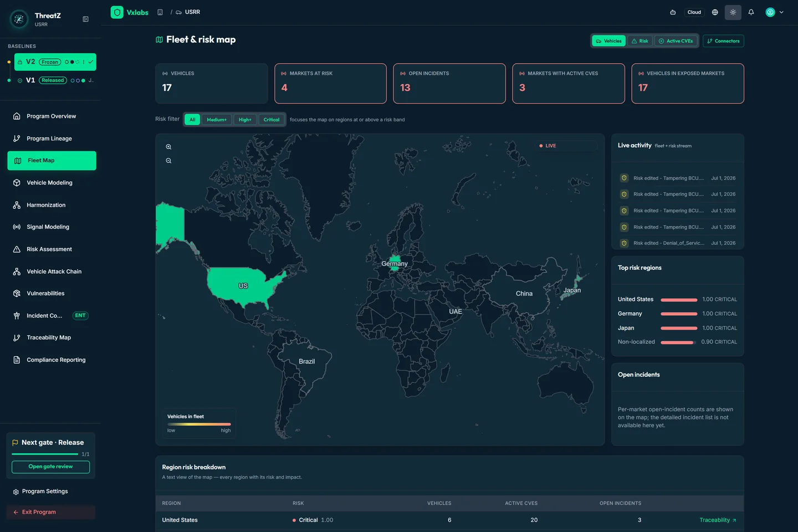
Task: Click the ENT badge
Action: (80, 316)
